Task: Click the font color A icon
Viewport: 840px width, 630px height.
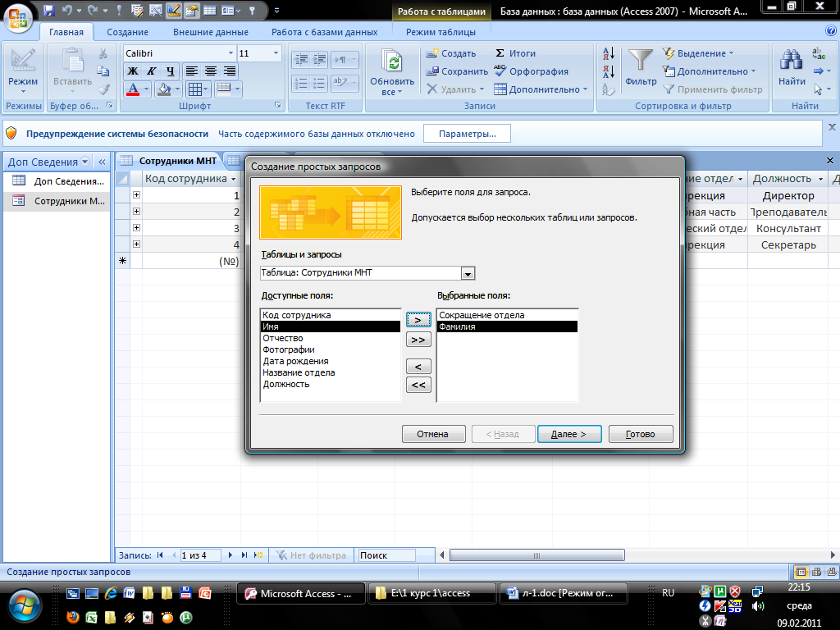Action: pos(133,89)
